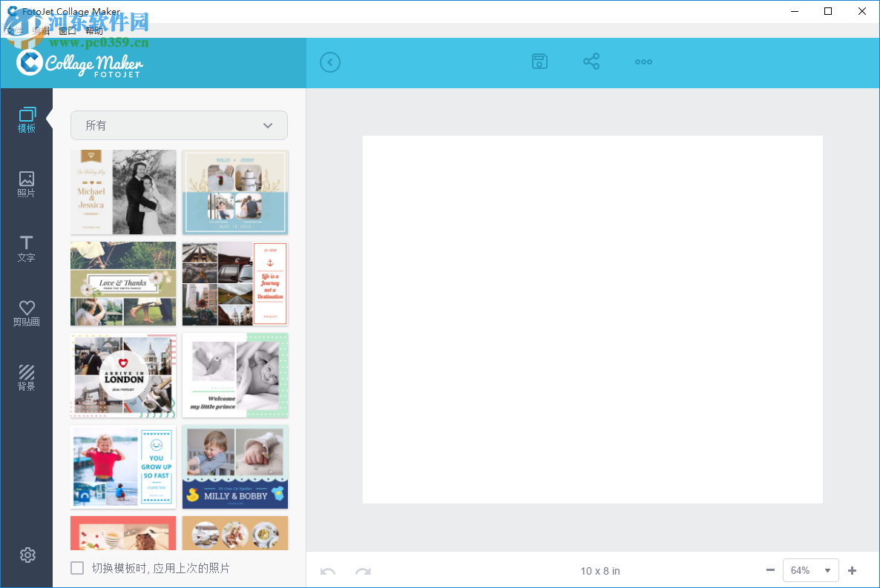880x588 pixels.
Task: Click the back arrow button
Action: [330, 62]
